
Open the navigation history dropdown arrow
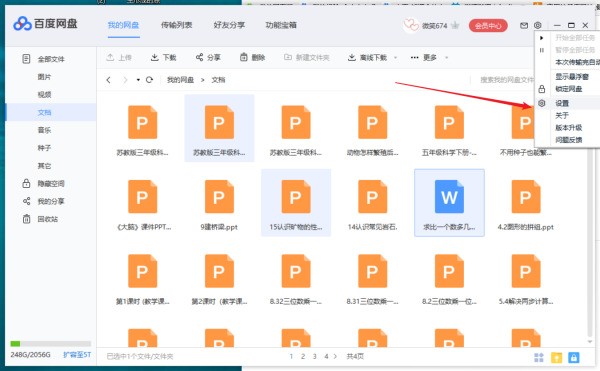[x=138, y=80]
